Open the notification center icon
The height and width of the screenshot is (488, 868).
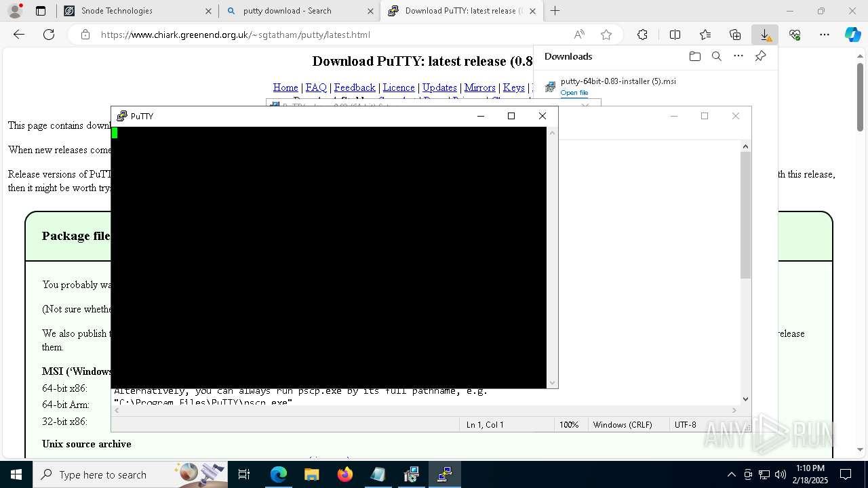click(x=846, y=474)
